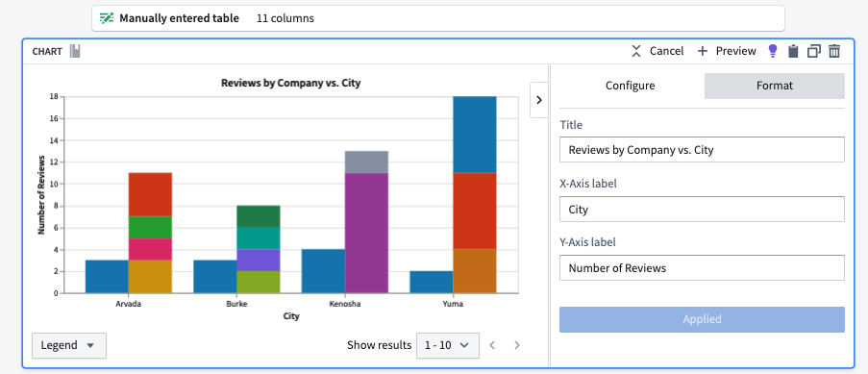Click the X-Axis label input field
Screen dimensions: 868x374
click(702, 210)
